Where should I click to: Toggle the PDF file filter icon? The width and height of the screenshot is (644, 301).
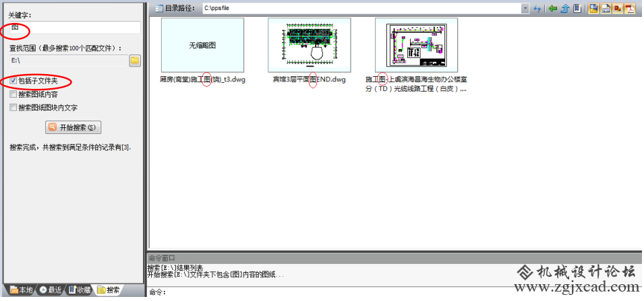pyautogui.click(x=630, y=9)
